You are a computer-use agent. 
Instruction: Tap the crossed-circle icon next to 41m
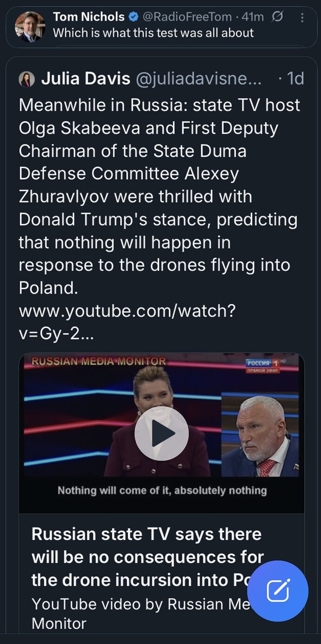tap(278, 17)
